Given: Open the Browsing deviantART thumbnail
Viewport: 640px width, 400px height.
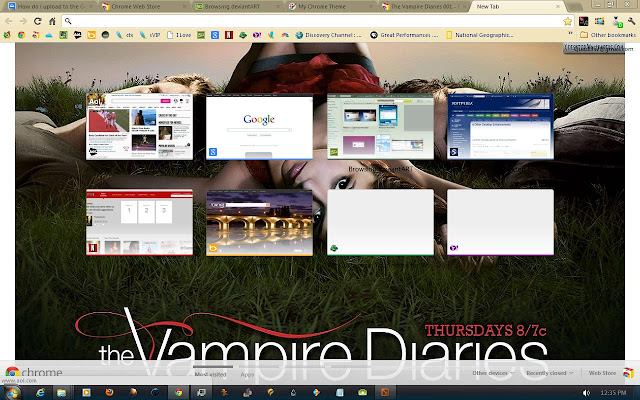Looking at the screenshot, I should tap(380, 127).
